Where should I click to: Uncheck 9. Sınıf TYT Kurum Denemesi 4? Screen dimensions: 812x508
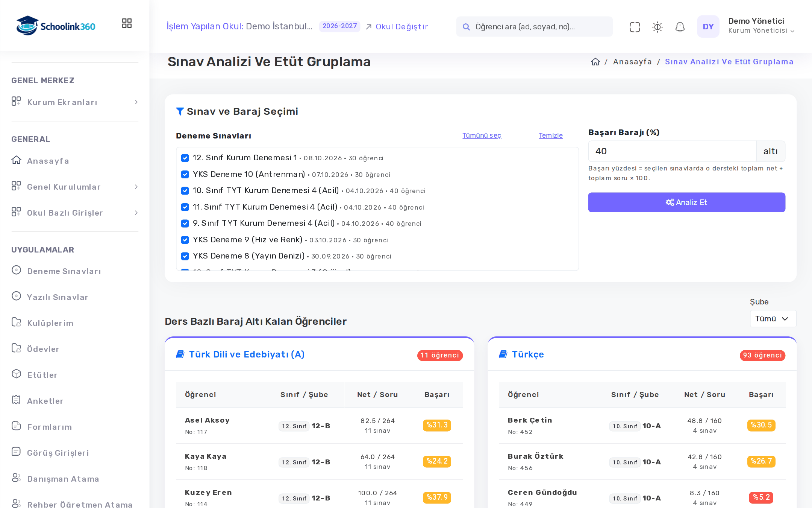tap(185, 224)
